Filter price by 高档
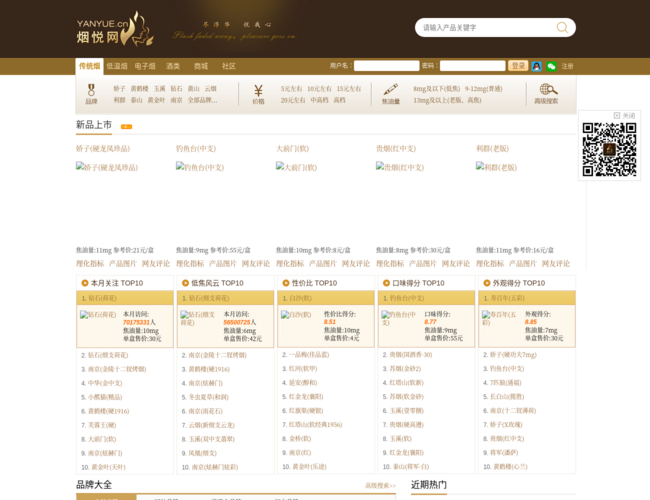 pyautogui.click(x=340, y=100)
